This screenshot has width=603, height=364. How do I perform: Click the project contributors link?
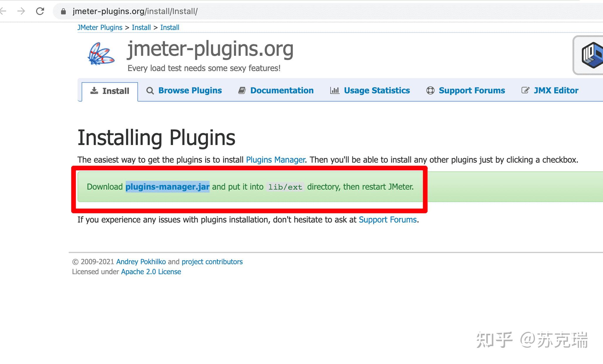211,262
